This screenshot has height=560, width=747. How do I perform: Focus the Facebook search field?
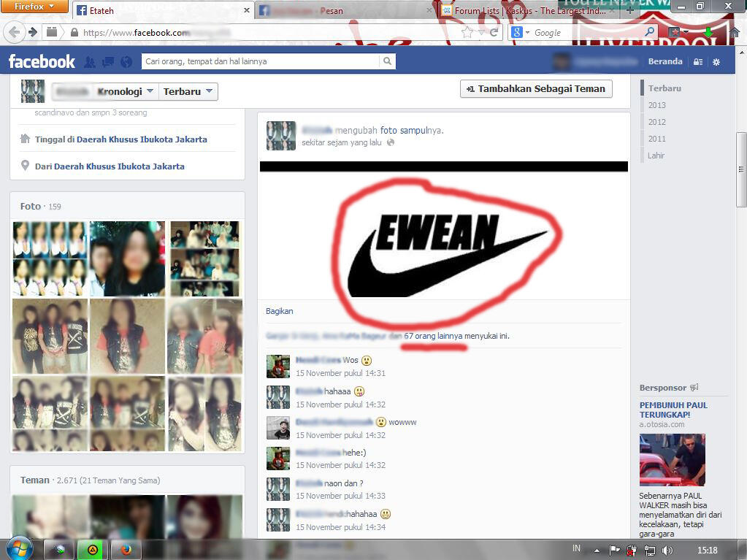tap(261, 61)
